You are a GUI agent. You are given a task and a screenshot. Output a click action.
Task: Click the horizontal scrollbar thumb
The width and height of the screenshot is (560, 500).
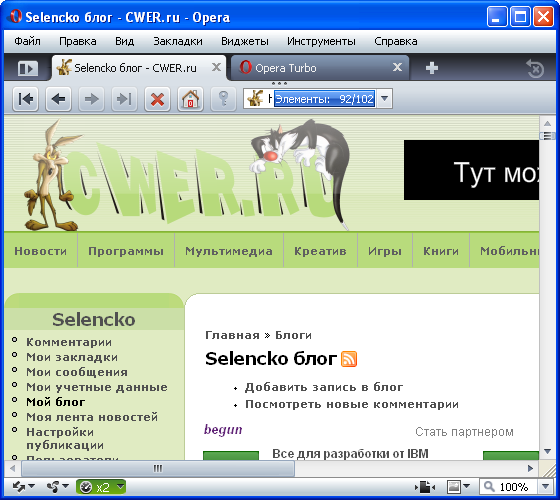(158, 468)
